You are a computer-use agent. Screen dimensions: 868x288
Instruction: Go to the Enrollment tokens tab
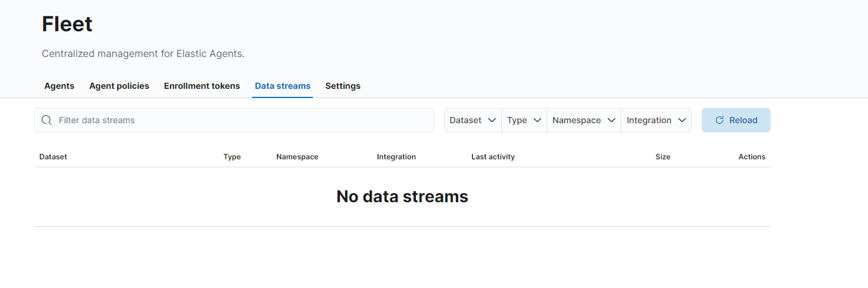tap(202, 86)
